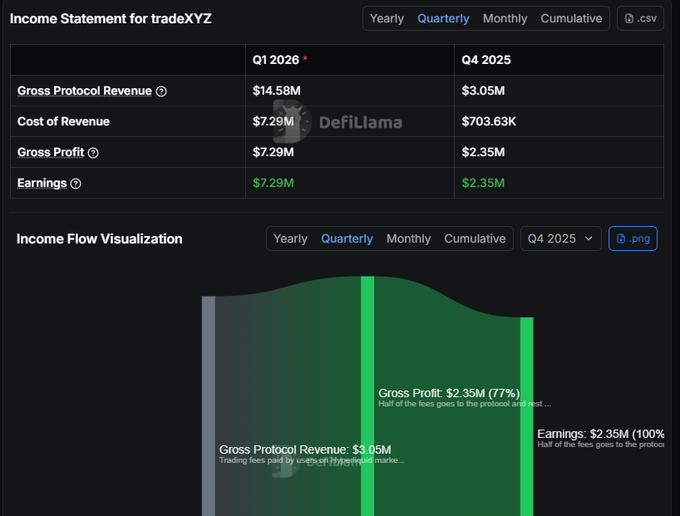Viewport: 680px width, 516px height.
Task: Switch Income Flow Visualization to Cumulative
Action: [x=475, y=239]
